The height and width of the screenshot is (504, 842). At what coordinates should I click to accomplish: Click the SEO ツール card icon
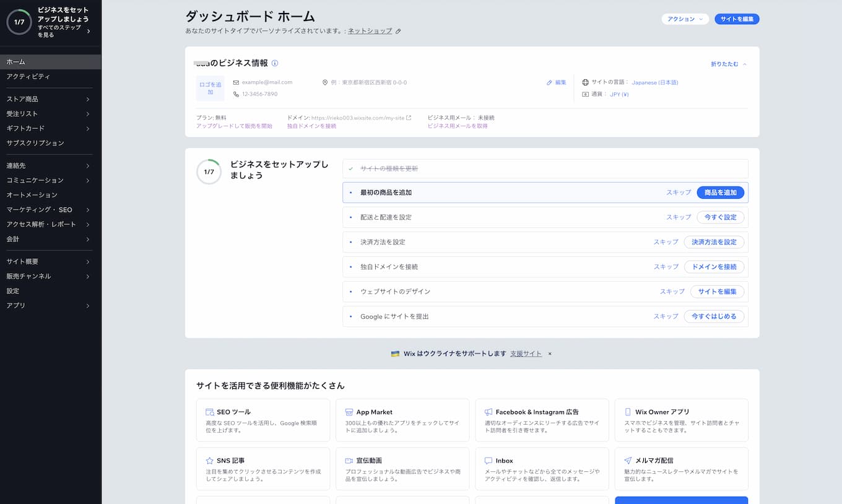(209, 412)
